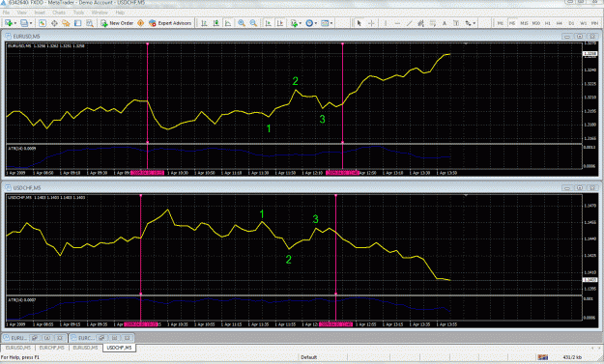Image resolution: width=604 pixels, height=364 pixels.
Task: Switch to W1 timeframe
Action: (x=583, y=23)
